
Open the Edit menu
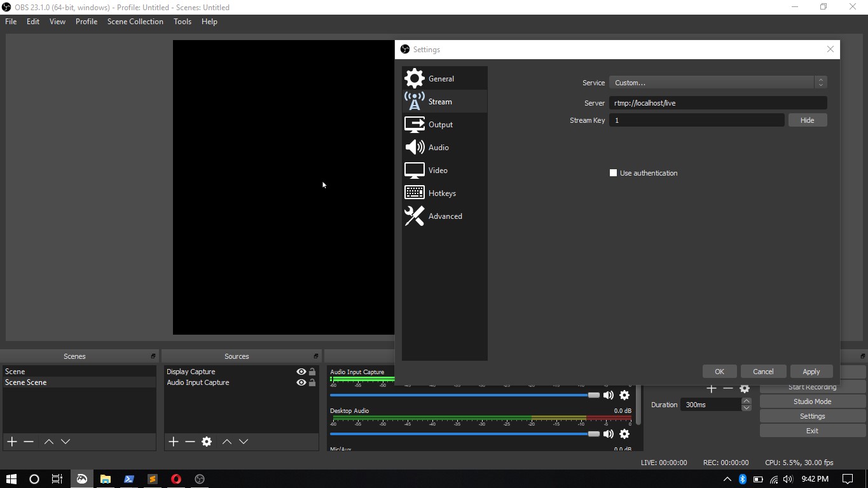[33, 22]
